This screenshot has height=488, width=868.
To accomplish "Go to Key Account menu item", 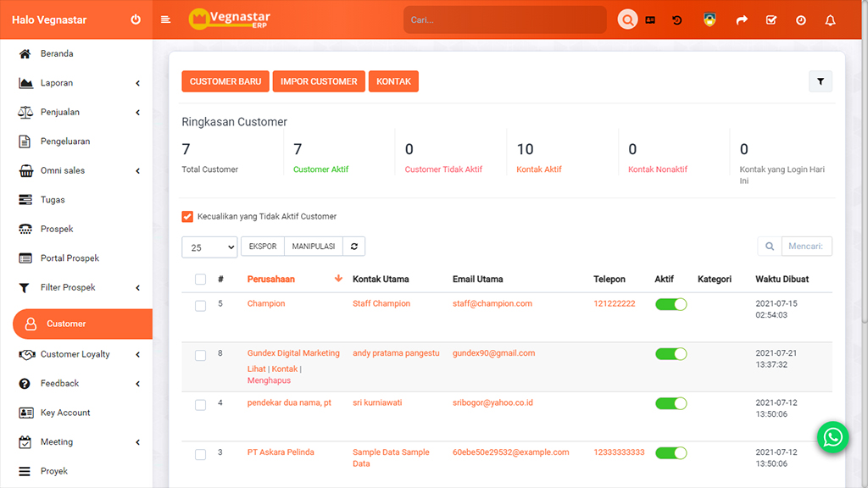I will coord(65,413).
